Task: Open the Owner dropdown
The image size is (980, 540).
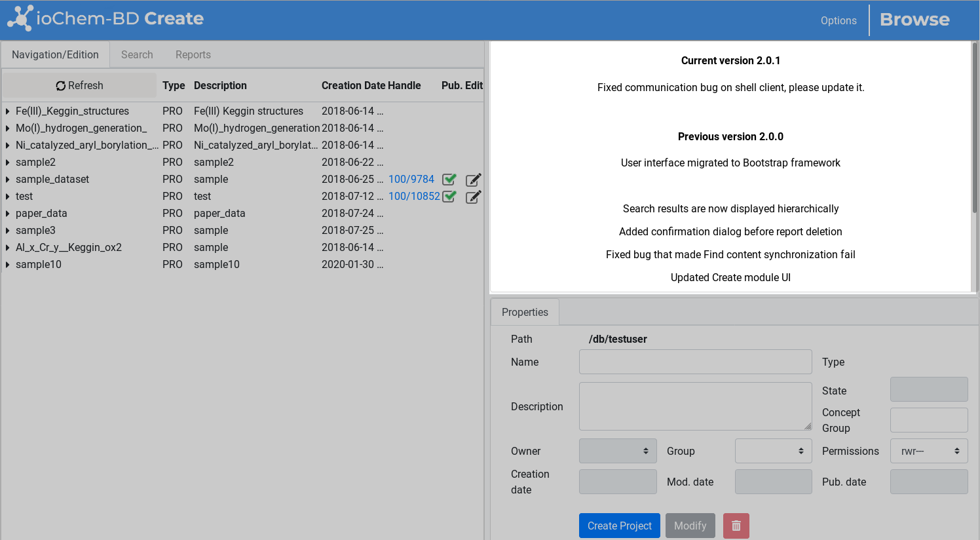Action: tap(618, 451)
